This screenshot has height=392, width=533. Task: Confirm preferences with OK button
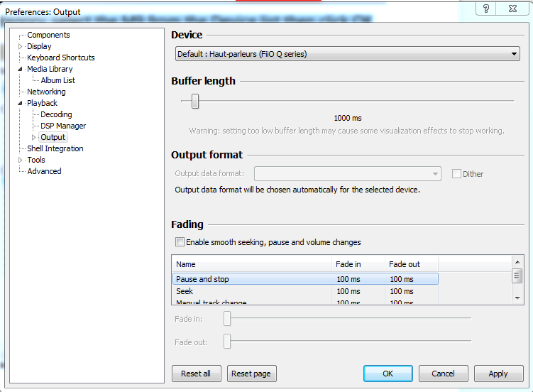coord(388,374)
